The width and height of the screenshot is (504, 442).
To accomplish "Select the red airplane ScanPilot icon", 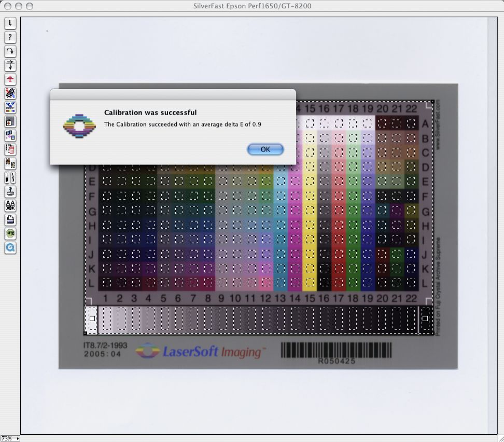I will 10,79.
